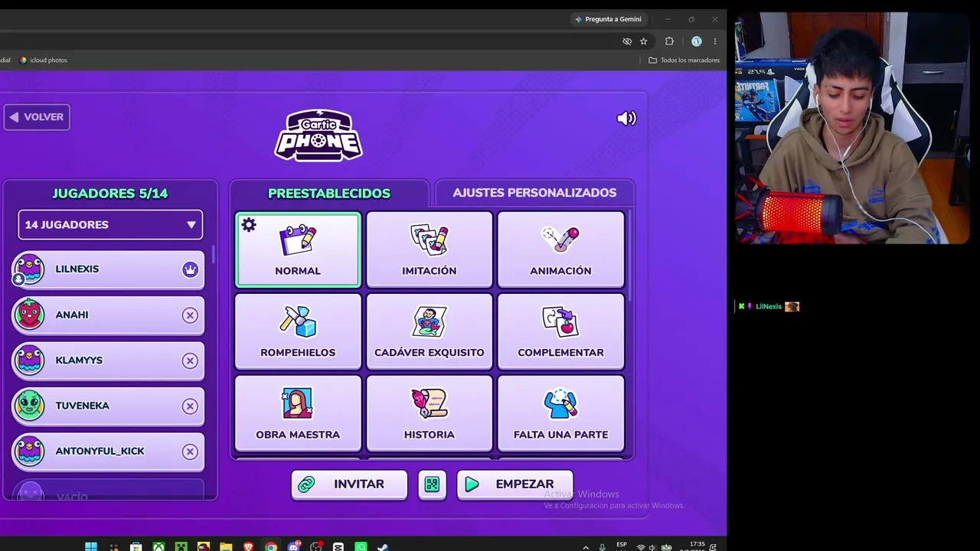Pick the Obra Maestra game mode
980x551 pixels.
pyautogui.click(x=298, y=413)
